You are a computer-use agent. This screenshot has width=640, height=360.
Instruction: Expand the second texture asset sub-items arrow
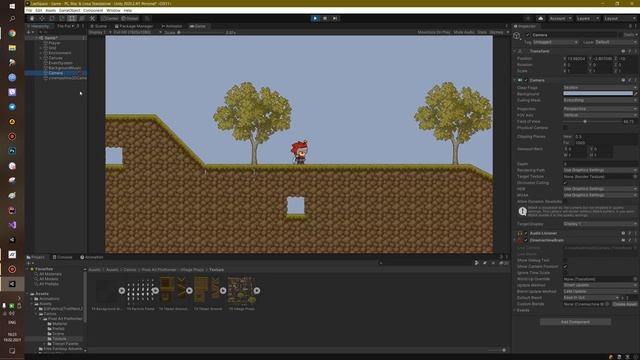point(156,291)
